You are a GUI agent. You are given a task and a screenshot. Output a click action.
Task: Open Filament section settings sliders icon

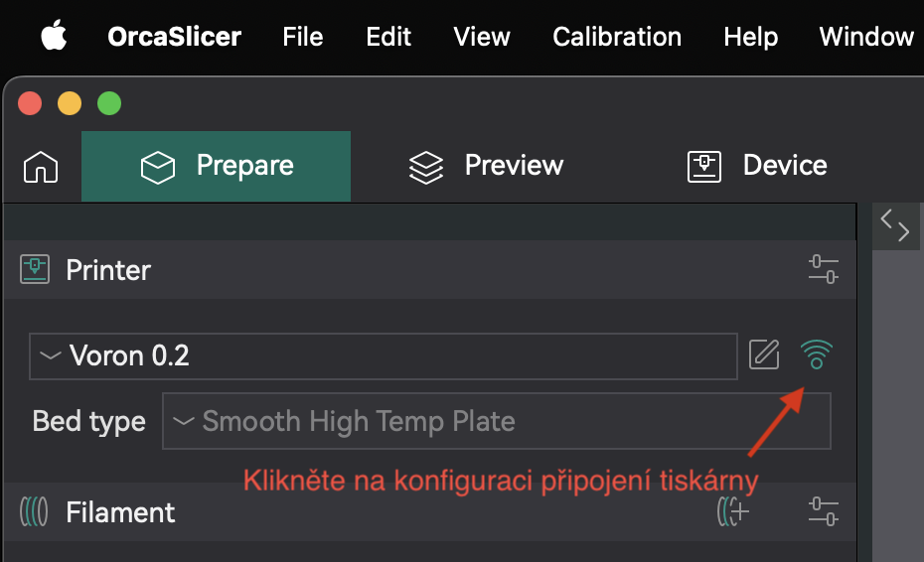pos(824,512)
